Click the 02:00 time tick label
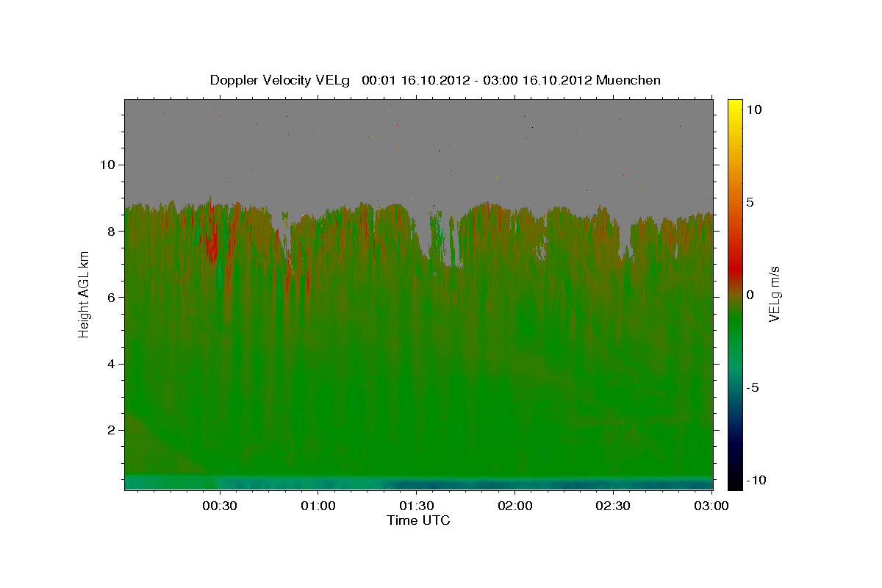Viewport: 882px width, 588px height. coord(514,506)
